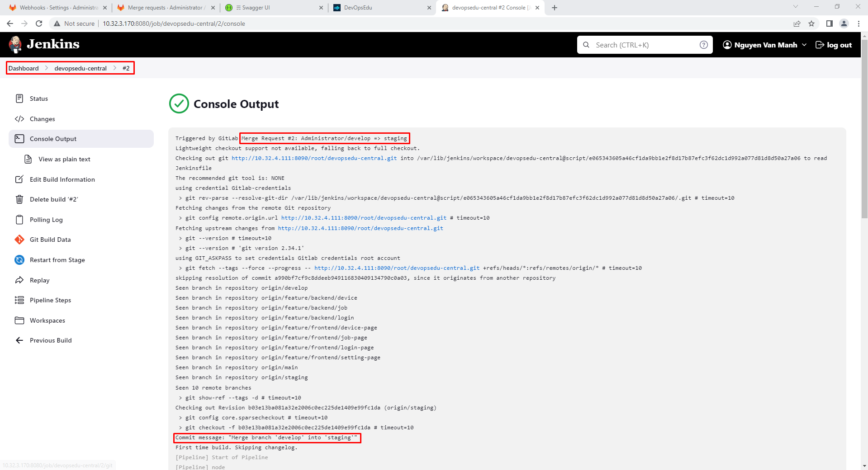
Task: Open the browser tab search dropdown arrow
Action: [796, 7]
